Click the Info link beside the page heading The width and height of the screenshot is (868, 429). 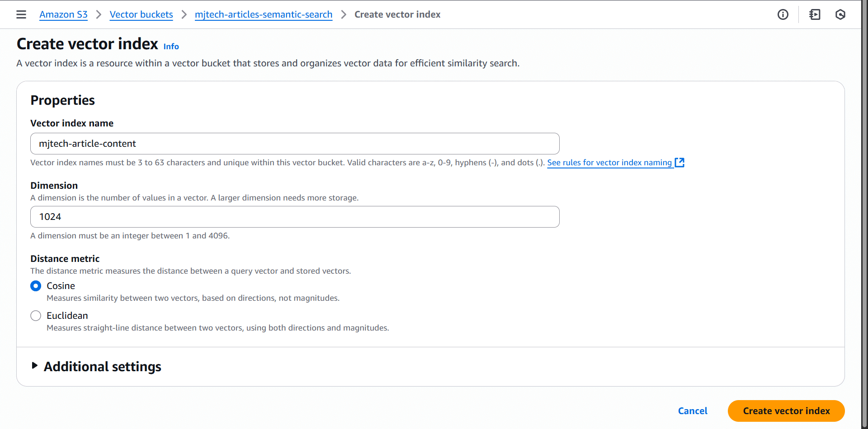tap(171, 46)
